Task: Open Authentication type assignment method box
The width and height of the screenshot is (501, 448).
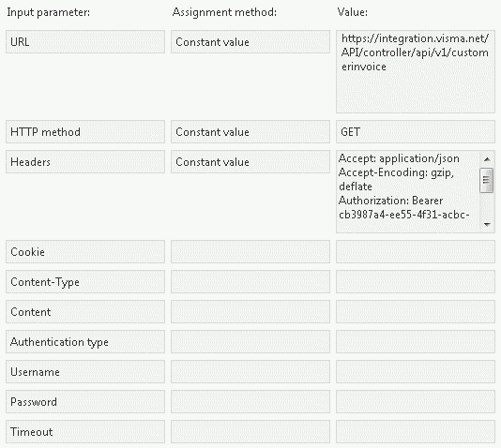Action: (250, 342)
